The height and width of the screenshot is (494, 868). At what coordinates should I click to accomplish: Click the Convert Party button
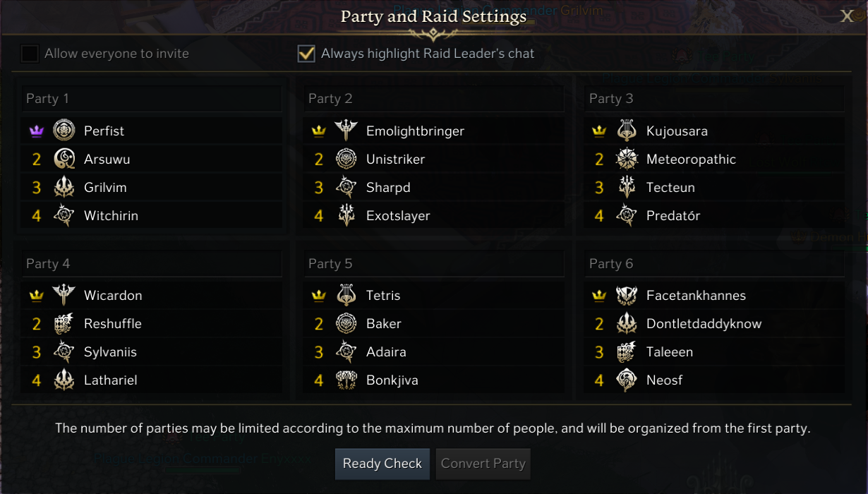(483, 464)
